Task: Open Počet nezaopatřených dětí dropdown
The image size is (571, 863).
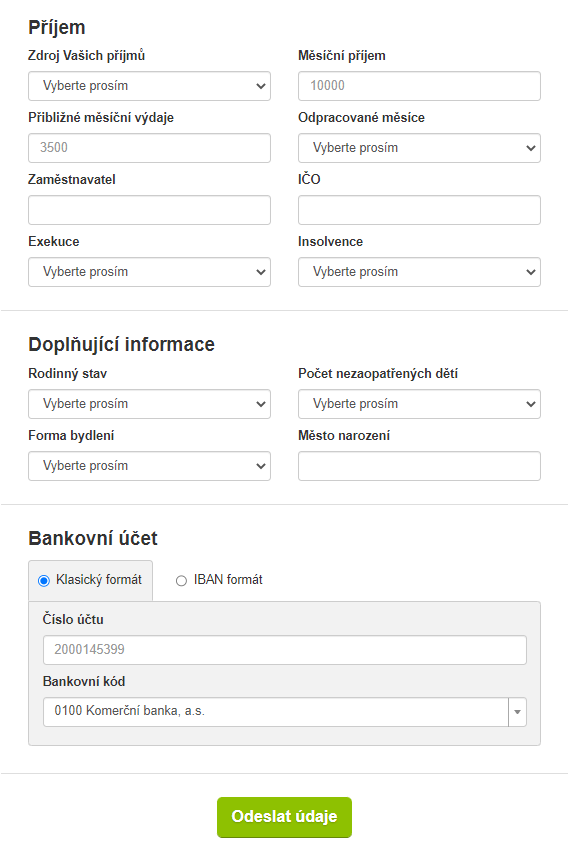Action: (419, 404)
